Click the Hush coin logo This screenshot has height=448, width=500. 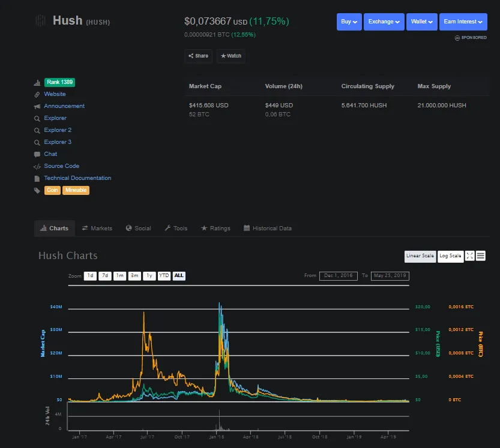click(40, 21)
